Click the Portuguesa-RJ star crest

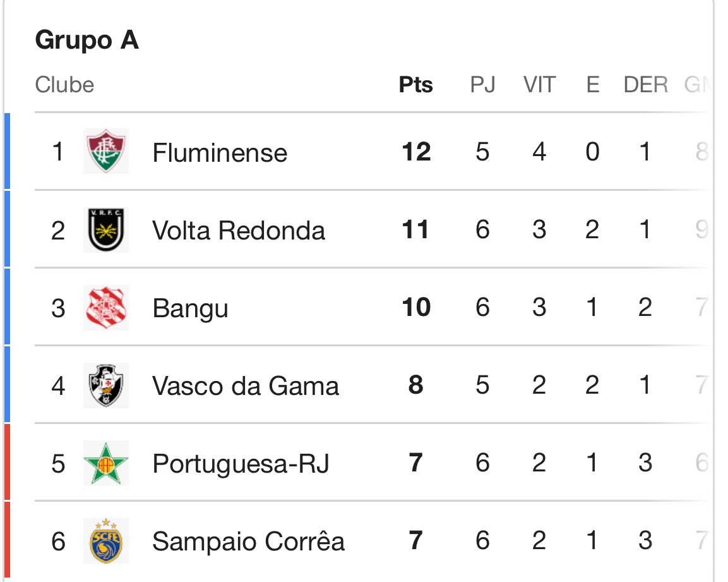click(x=106, y=464)
